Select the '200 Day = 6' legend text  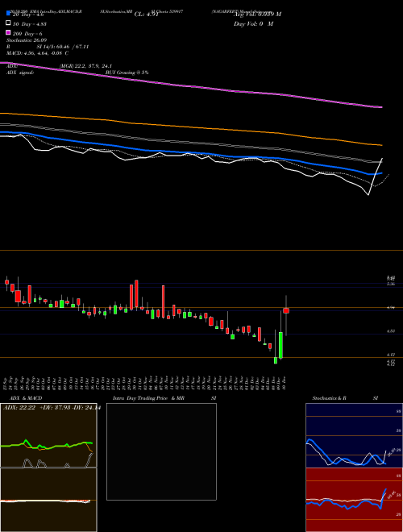point(27,34)
